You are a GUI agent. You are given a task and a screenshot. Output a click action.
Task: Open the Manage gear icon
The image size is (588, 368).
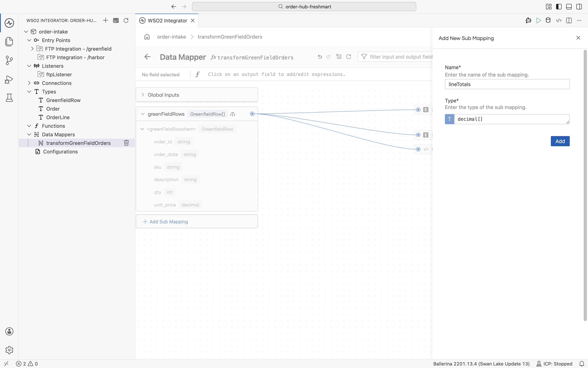pos(9,350)
